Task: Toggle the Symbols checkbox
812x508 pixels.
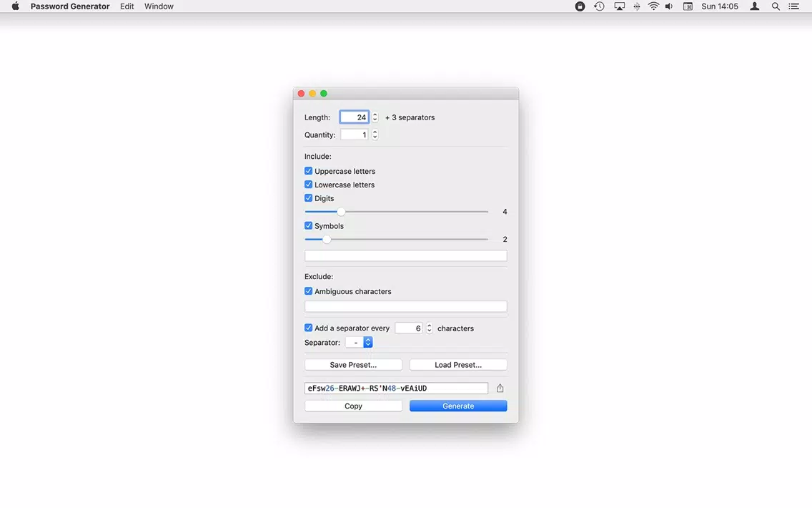Action: tap(308, 225)
